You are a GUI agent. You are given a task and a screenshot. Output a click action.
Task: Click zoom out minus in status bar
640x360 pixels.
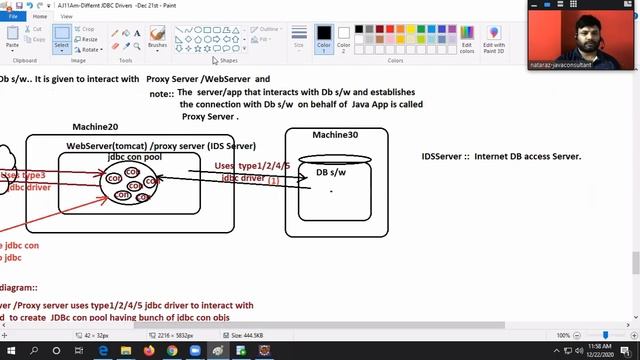[577, 336]
